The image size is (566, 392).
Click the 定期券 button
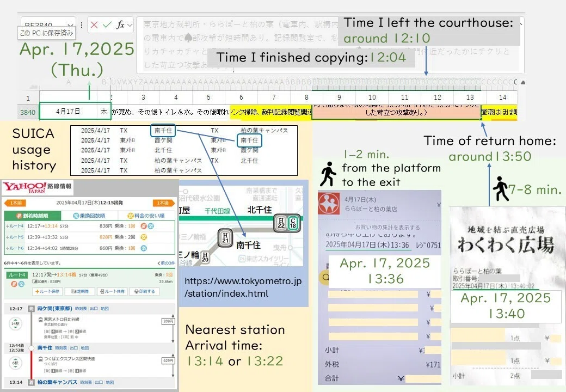point(80,291)
